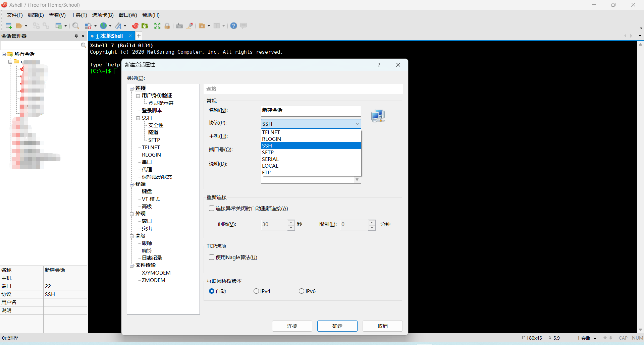Screen dimensions: 644x345
Task: Choose SERIAL from protocol dropdown list
Action: point(311,159)
